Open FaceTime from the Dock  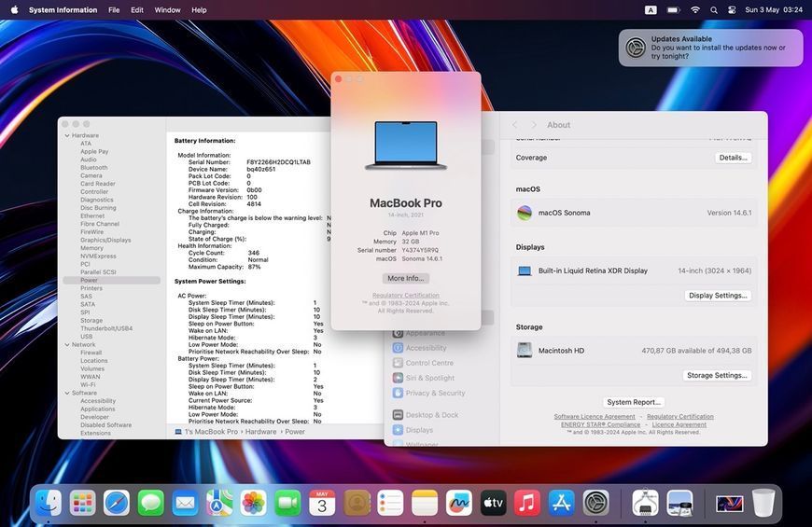(x=287, y=503)
